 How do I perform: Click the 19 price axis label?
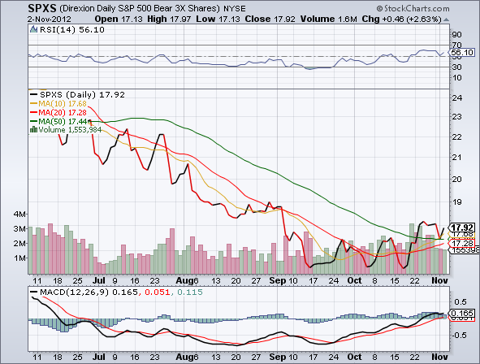[457, 202]
